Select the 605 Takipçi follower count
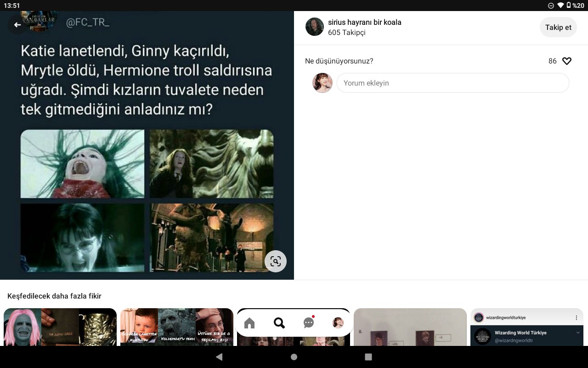 click(x=347, y=33)
